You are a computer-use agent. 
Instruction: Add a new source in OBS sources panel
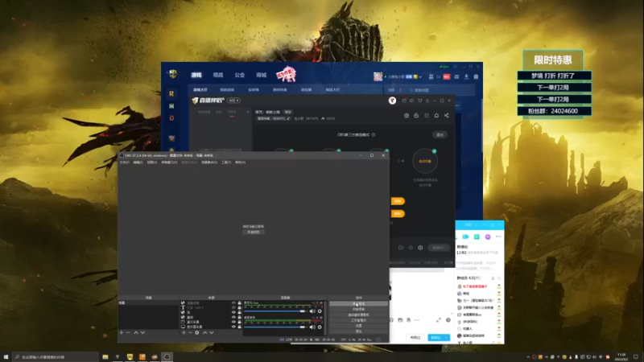tap(184, 332)
